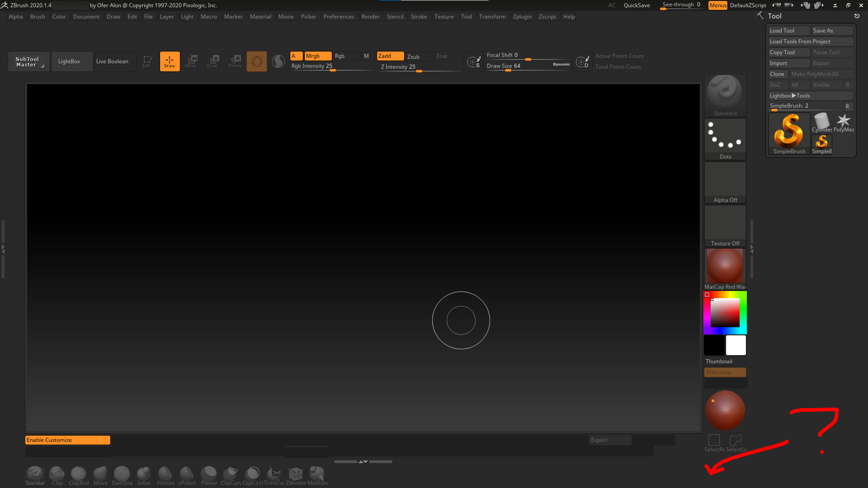This screenshot has width=868, height=488.
Task: Select the Inflat brush
Action: click(x=144, y=476)
